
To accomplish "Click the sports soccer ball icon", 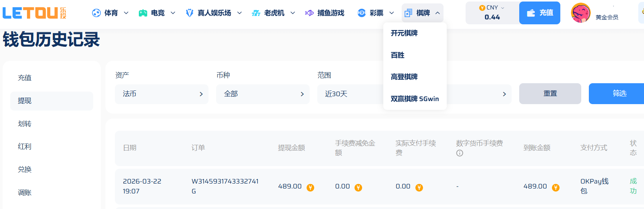I will [x=97, y=13].
